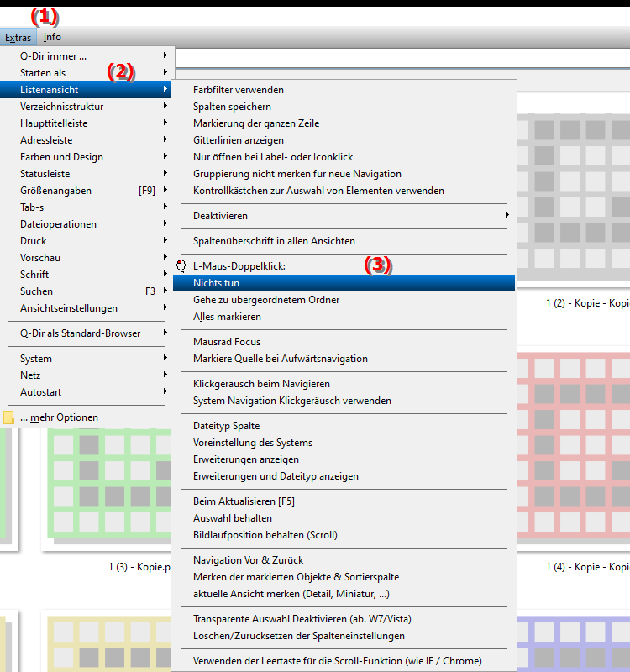Toggle 'Bildlaufposition behalten (Scroll)'
The image size is (630, 672).
coord(344,535)
